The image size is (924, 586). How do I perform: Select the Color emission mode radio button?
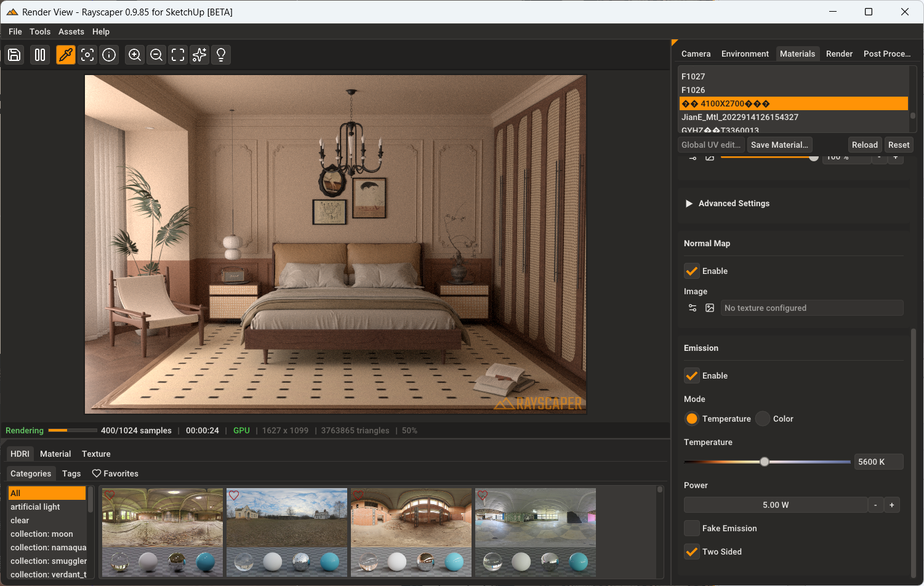763,419
